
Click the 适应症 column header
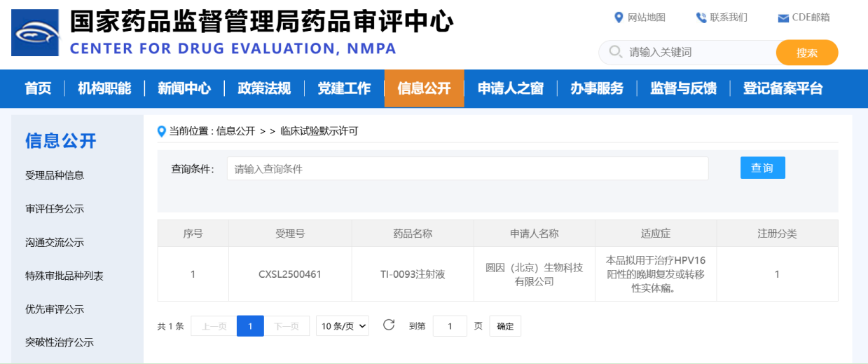click(656, 234)
